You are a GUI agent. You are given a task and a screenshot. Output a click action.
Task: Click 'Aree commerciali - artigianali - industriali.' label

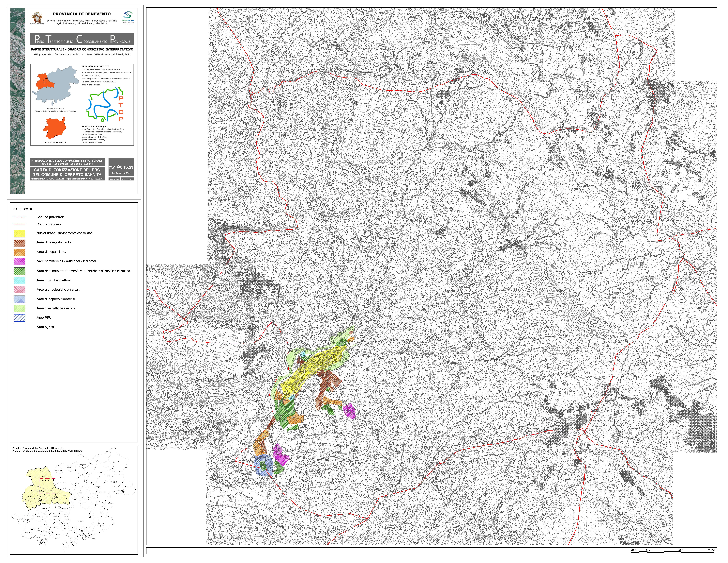(x=67, y=261)
